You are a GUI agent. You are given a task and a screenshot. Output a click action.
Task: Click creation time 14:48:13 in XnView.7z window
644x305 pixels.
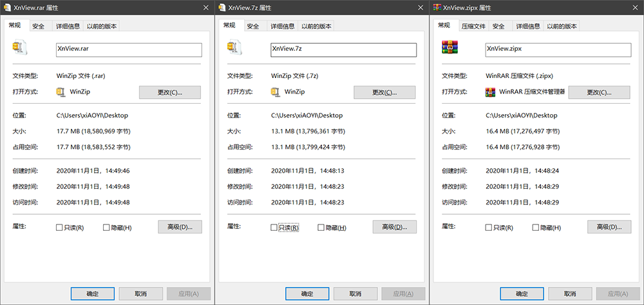[308, 171]
